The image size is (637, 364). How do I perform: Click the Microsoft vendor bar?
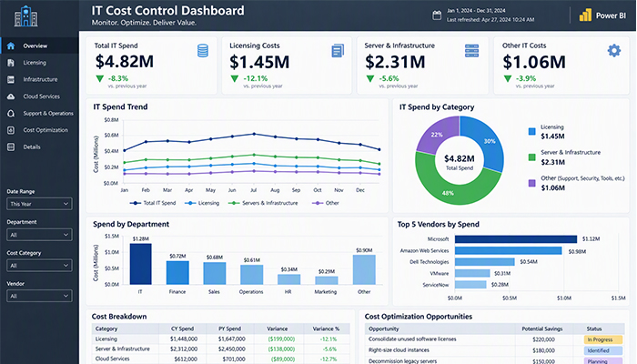[516, 238]
